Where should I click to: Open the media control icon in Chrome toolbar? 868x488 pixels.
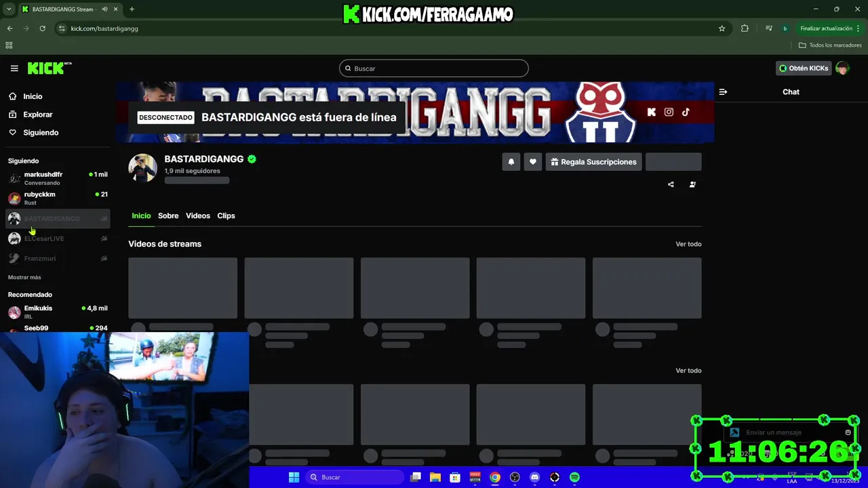[x=768, y=28]
